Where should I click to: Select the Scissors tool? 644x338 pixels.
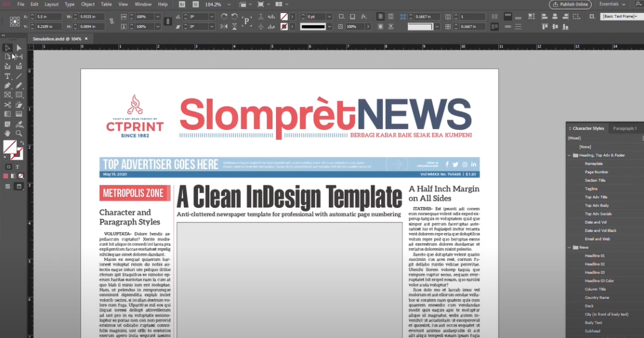(x=7, y=105)
